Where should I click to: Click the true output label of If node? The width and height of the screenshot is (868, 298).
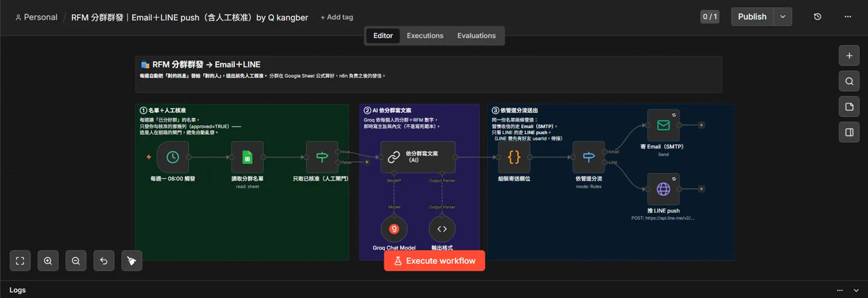coord(346,152)
